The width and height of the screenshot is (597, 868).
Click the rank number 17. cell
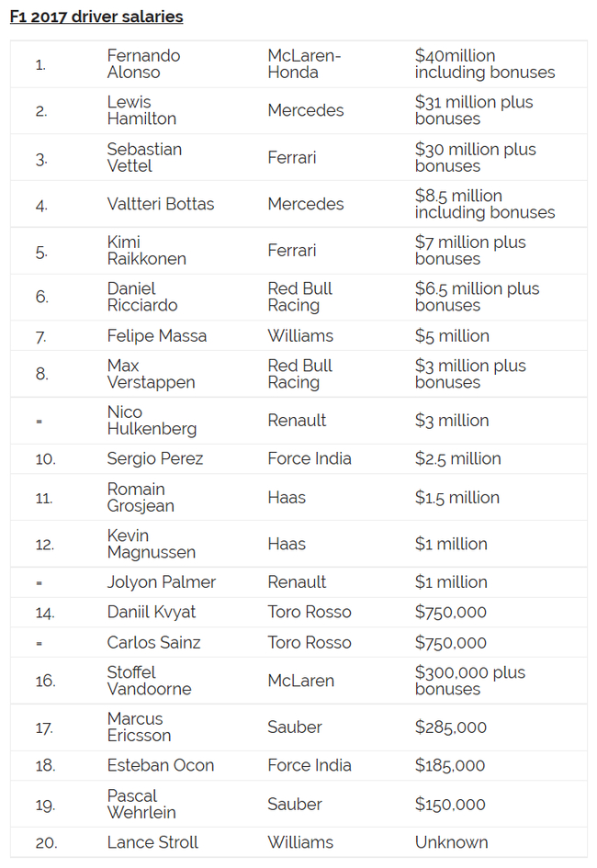point(44,727)
